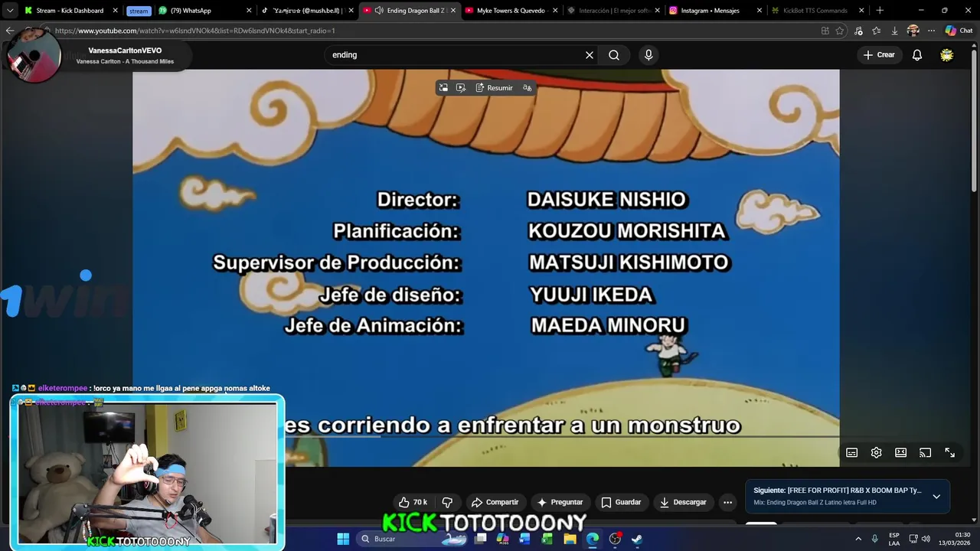
Task: Launch Word from the taskbar
Action: pos(524,539)
